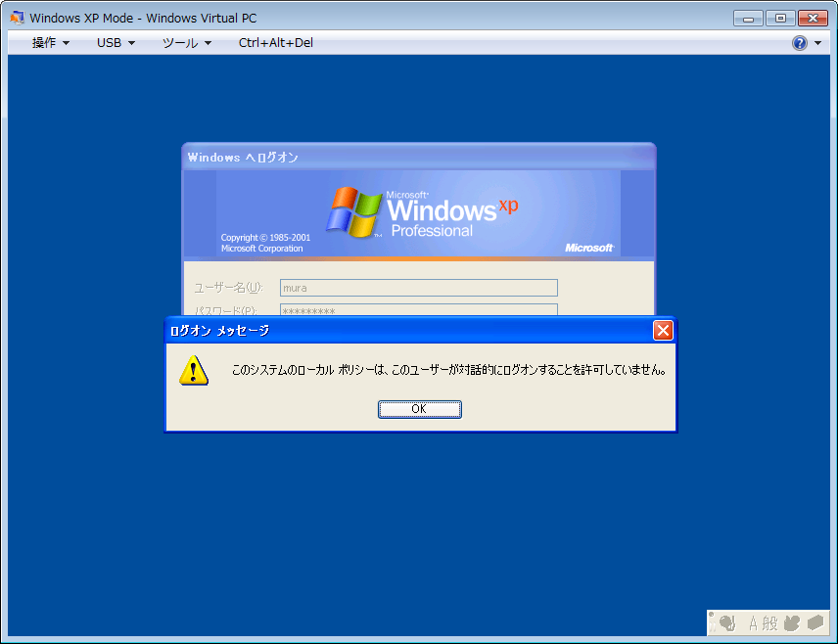The height and width of the screenshot is (644, 838).
Task: Click the message text starting with このシステムのローカル ポリシー
Action: 449,370
